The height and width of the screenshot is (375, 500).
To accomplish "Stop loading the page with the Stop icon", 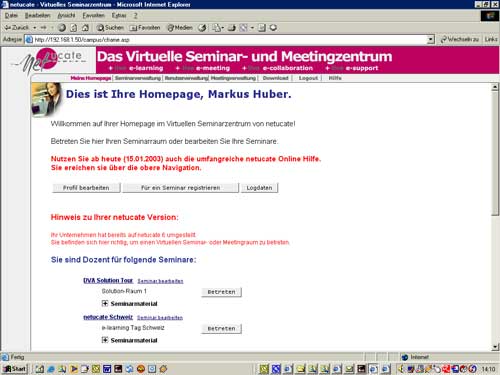I will pyautogui.click(x=62, y=28).
